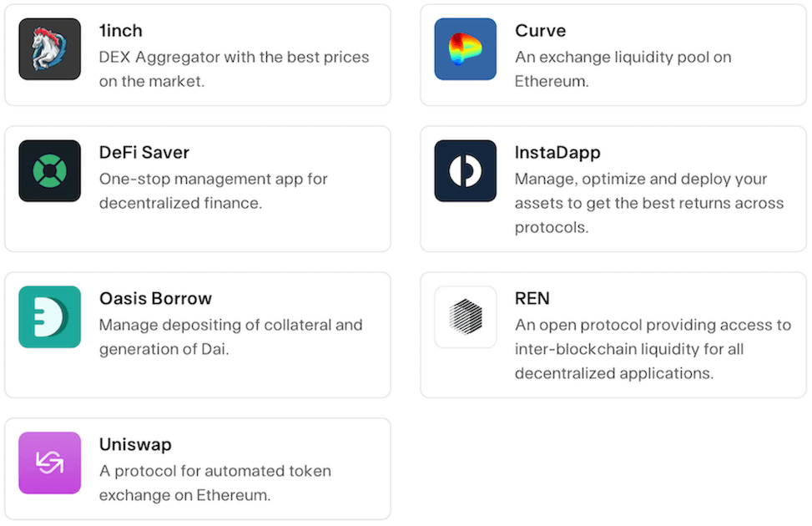Click the 'DEX Aggregator' description text

(234, 58)
